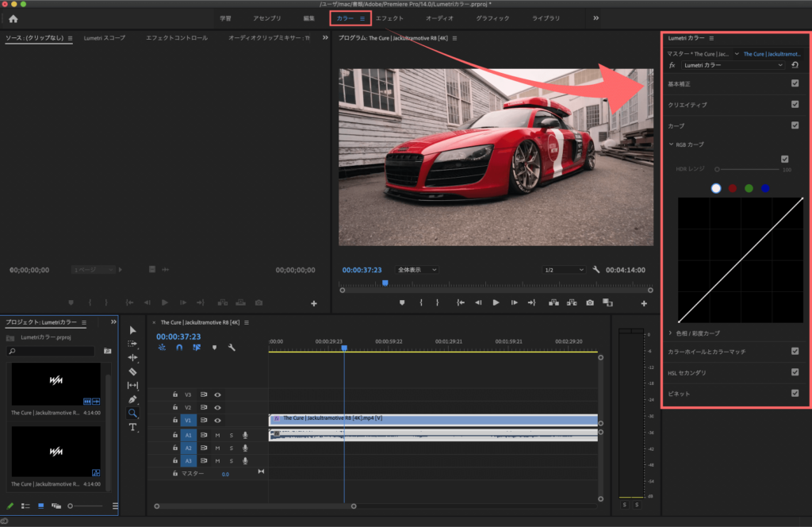Click project panel search field
The image size is (812, 527).
tap(51, 352)
